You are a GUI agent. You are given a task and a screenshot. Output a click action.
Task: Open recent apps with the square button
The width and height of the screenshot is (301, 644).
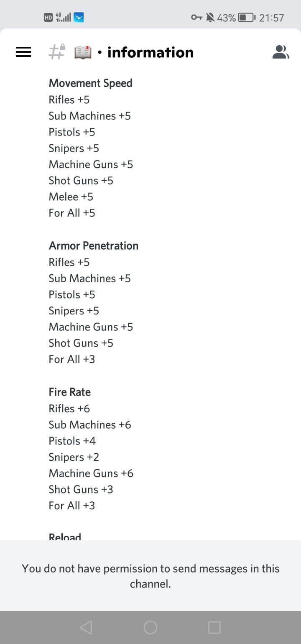click(214, 627)
